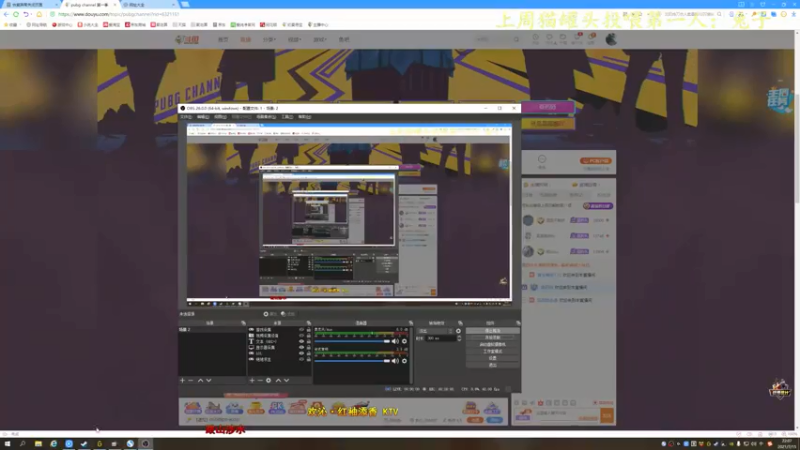Toggle visibility of bottom source row

(301, 359)
